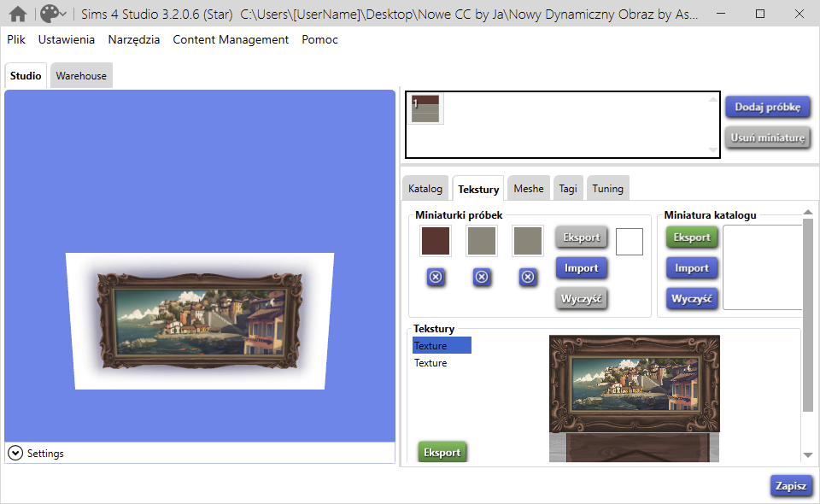Click Import under Miniatura katalogu
The image size is (820, 504).
(692, 268)
